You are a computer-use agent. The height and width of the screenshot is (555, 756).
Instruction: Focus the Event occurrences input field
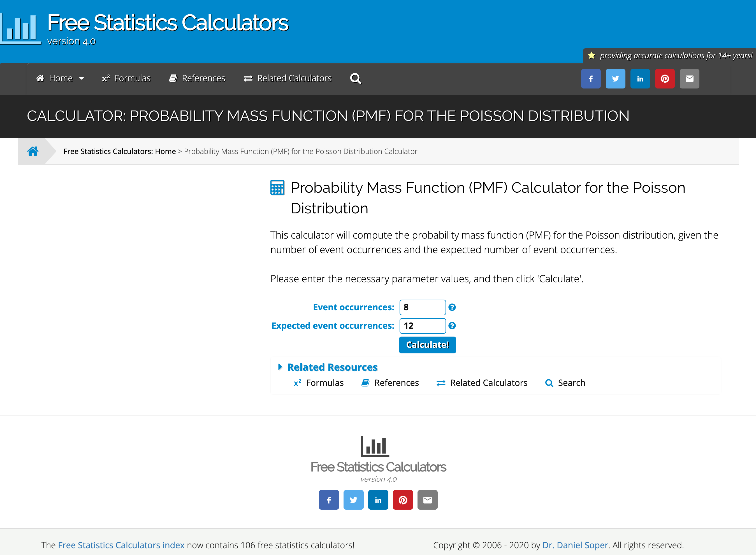422,307
